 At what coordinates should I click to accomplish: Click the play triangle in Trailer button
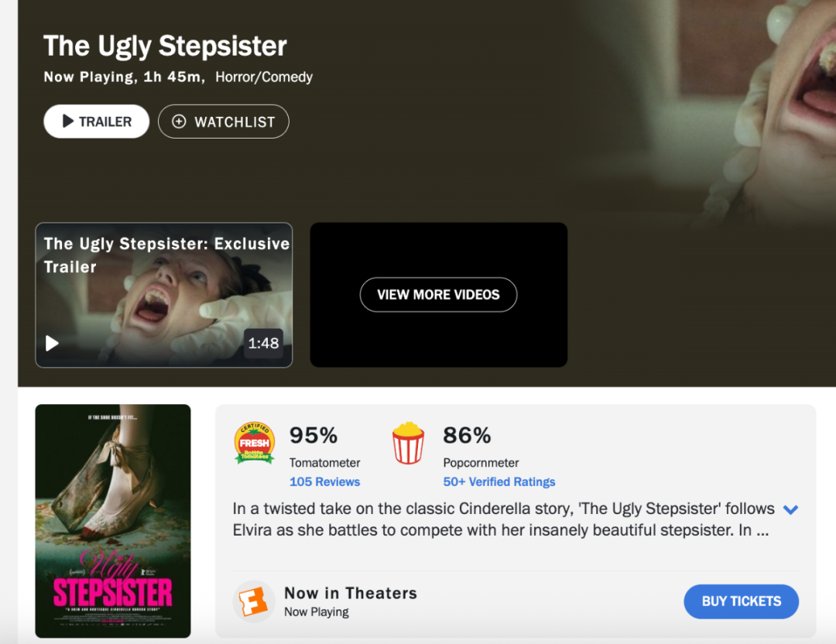tap(67, 121)
